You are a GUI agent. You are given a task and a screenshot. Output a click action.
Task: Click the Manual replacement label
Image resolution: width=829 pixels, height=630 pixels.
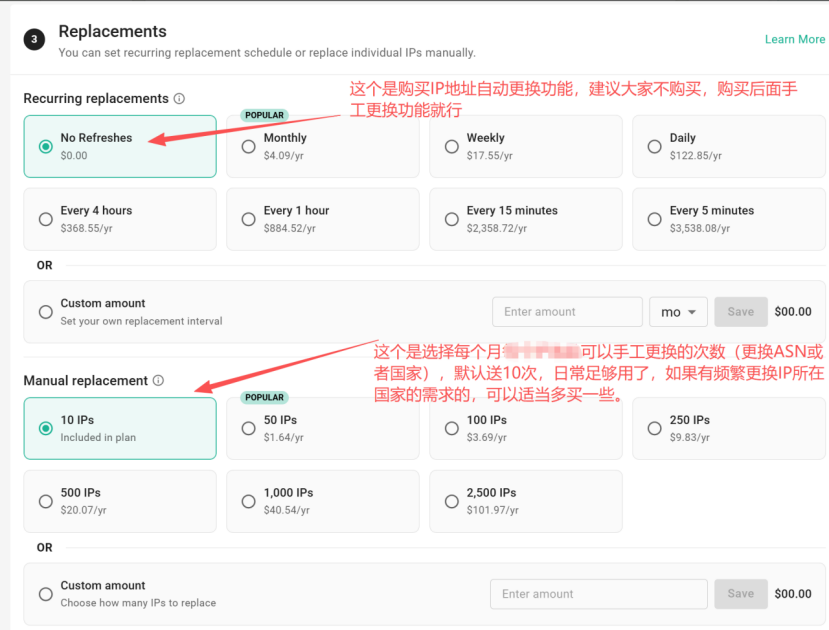86,381
